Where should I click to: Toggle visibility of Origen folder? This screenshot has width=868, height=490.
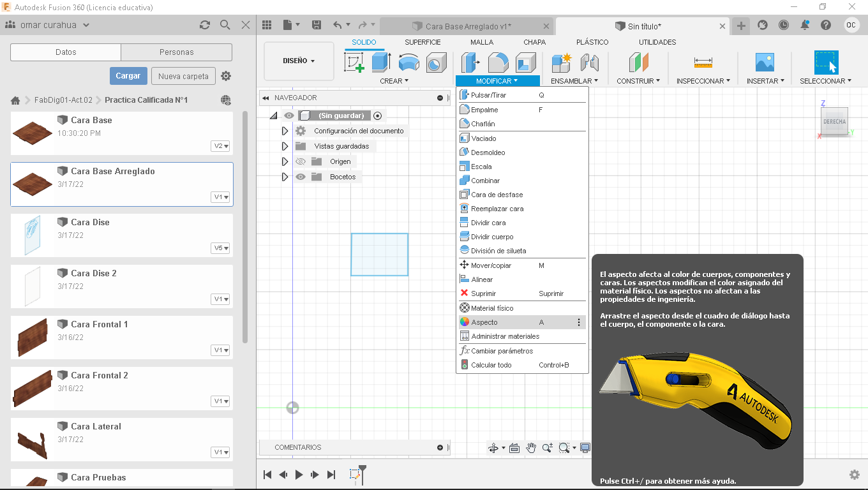301,161
